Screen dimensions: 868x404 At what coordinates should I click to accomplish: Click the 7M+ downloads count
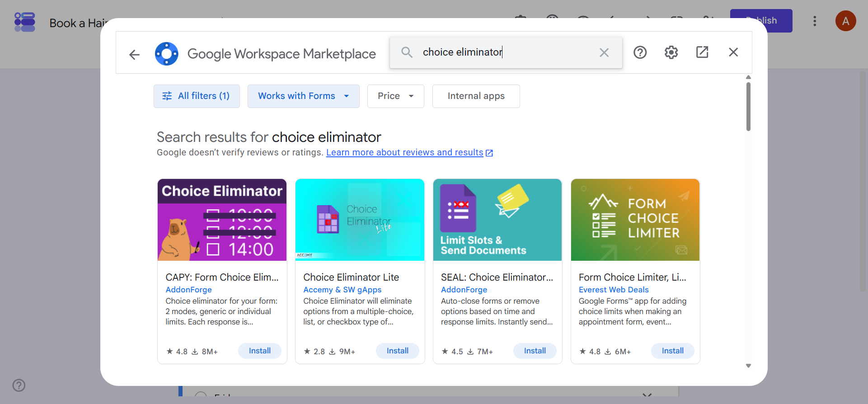coord(480,352)
